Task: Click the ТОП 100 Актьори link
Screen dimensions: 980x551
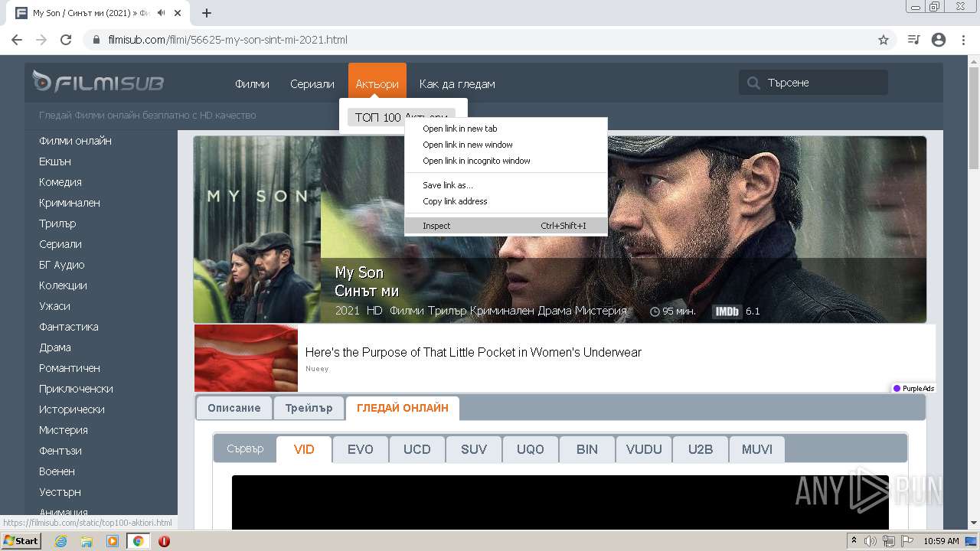Action: pyautogui.click(x=401, y=117)
